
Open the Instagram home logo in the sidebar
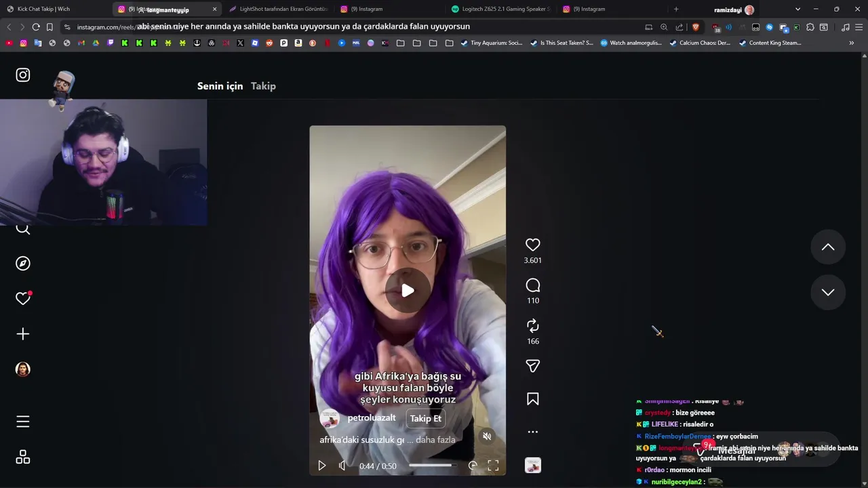[23, 75]
